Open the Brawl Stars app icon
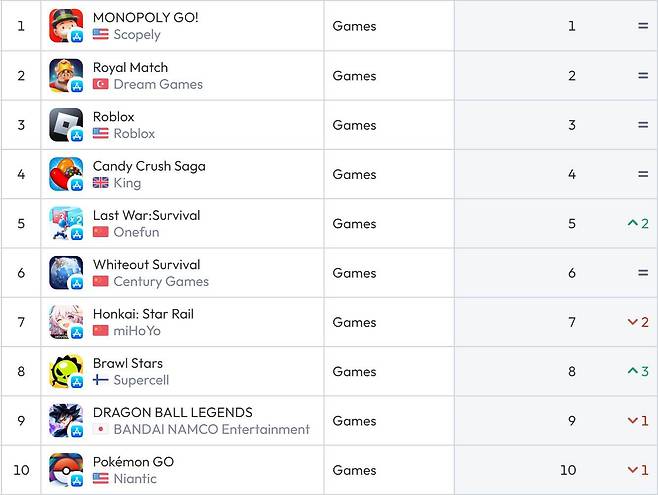The image size is (658, 495). (x=66, y=371)
